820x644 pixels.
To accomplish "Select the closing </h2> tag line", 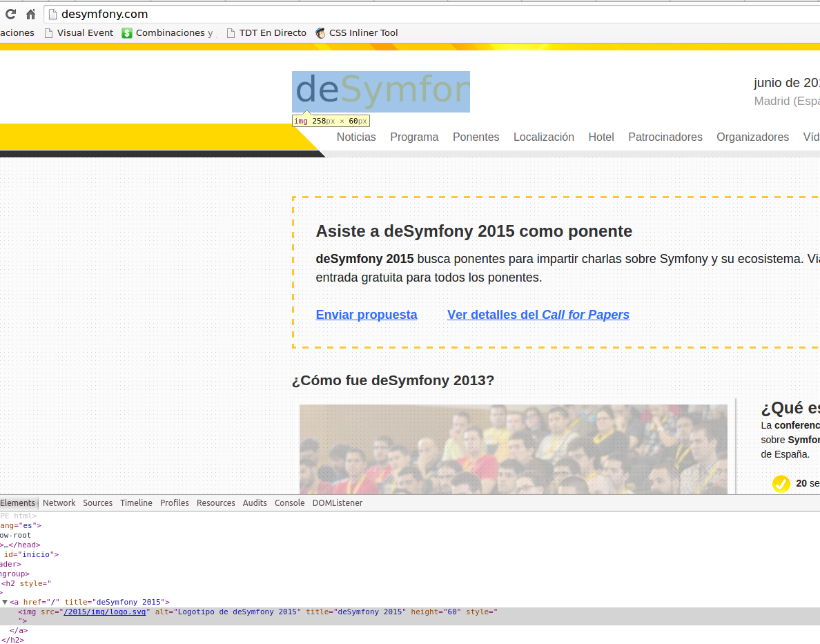I will coord(12,640).
